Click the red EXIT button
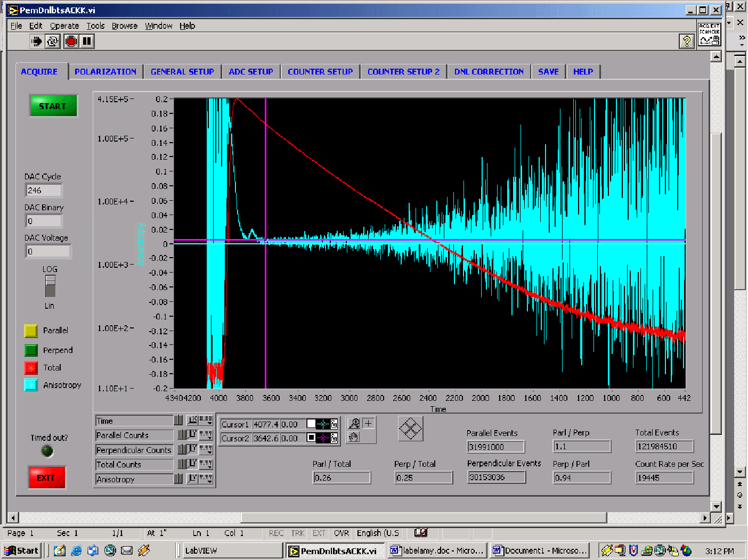The image size is (748, 560). [46, 477]
